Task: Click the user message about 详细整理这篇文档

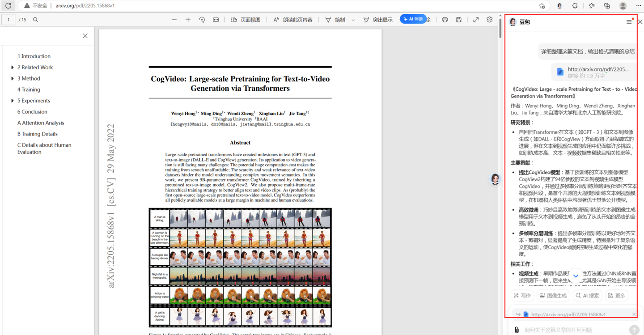Action: (588, 51)
